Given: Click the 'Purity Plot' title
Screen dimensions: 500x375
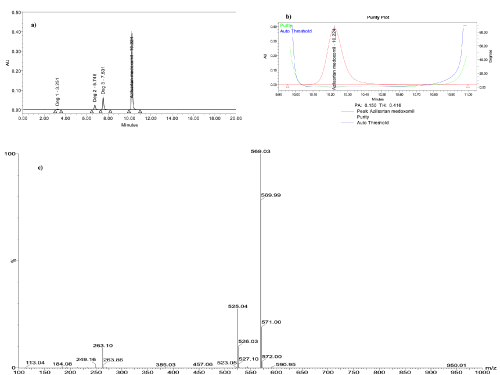Looking at the screenshot, I should click(x=378, y=17).
